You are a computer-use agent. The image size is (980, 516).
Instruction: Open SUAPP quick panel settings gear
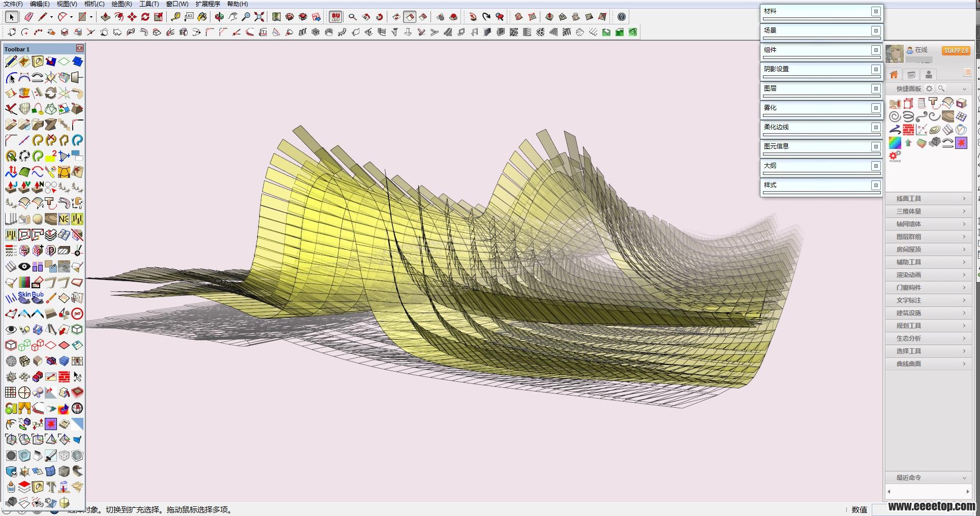[x=929, y=88]
